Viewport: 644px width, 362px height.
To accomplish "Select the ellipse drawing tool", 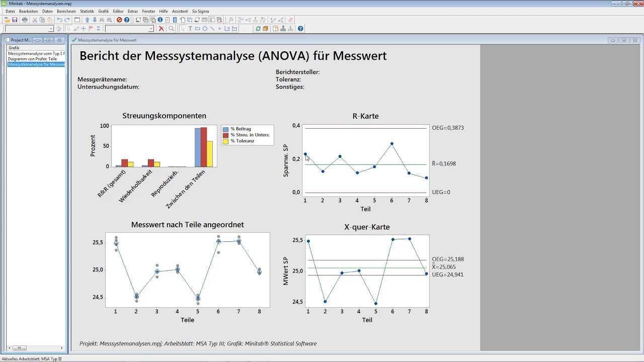I will (205, 29).
